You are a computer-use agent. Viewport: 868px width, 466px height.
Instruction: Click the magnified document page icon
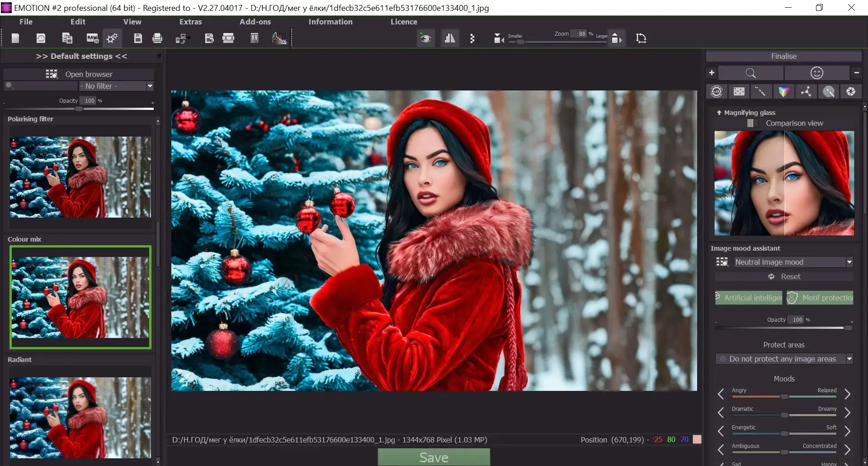[x=255, y=38]
